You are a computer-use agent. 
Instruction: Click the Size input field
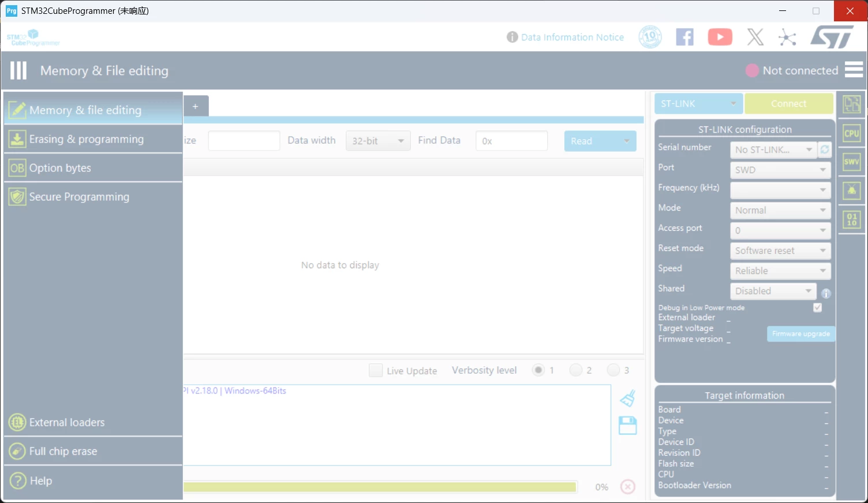(x=244, y=141)
